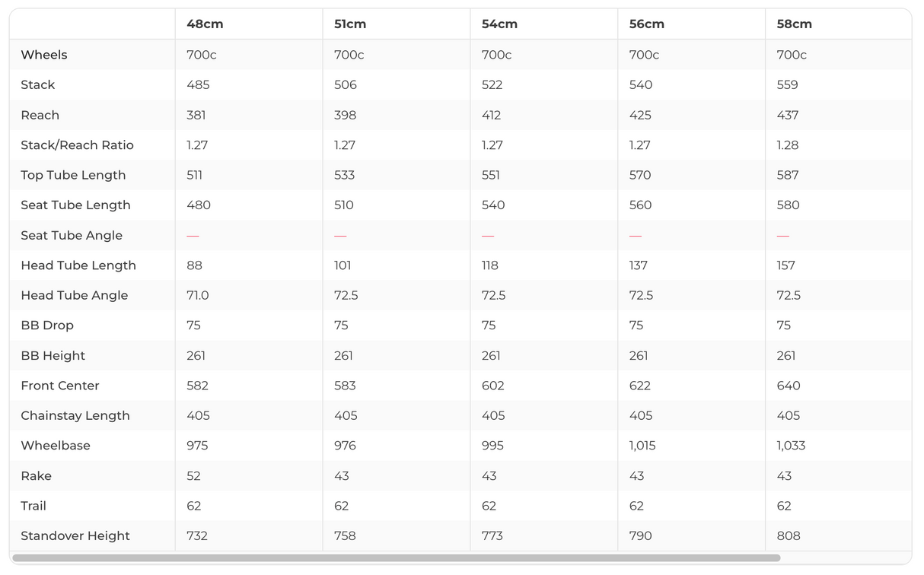Click the Stack/Reach Ratio row label
This screenshot has width=924, height=575.
click(x=77, y=145)
